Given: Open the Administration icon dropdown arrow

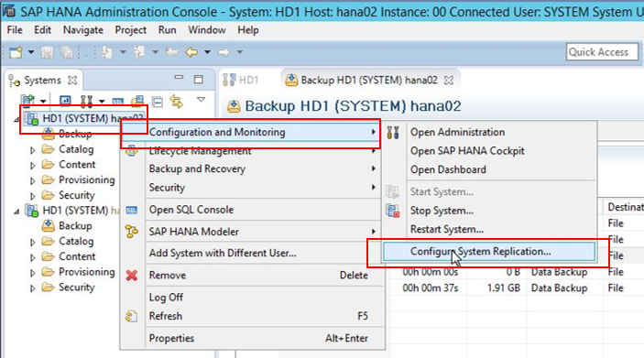Looking at the screenshot, I should (102, 101).
